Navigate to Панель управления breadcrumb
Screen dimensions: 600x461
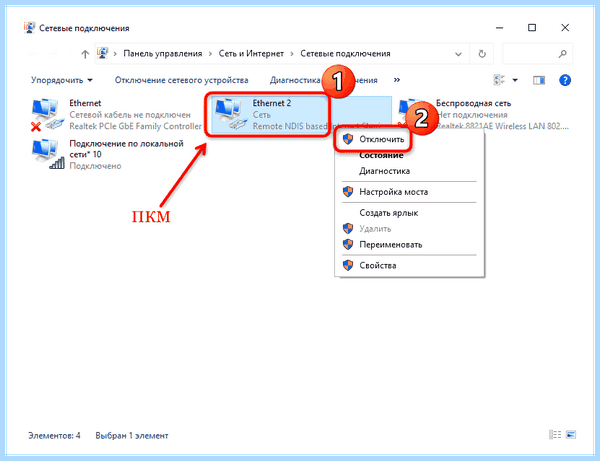[163, 54]
